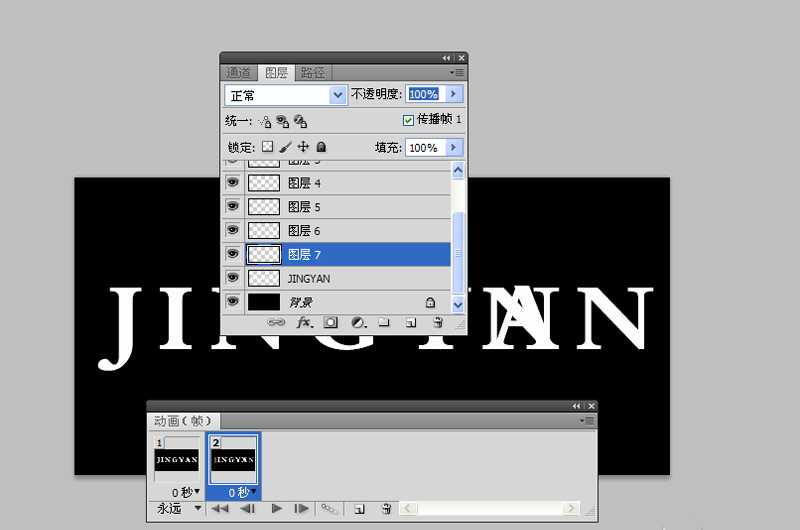
Task: Click the layers list scroll-up arrow
Action: coord(458,170)
